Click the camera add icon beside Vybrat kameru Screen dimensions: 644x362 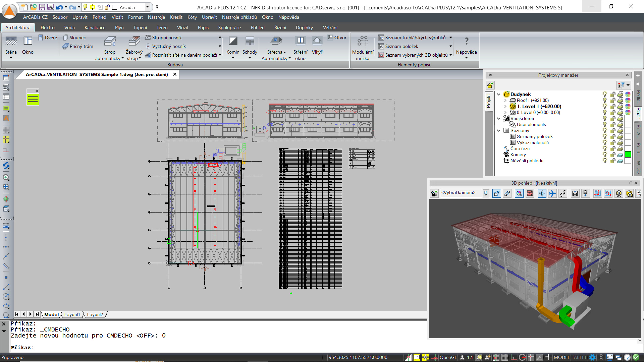[x=434, y=193]
